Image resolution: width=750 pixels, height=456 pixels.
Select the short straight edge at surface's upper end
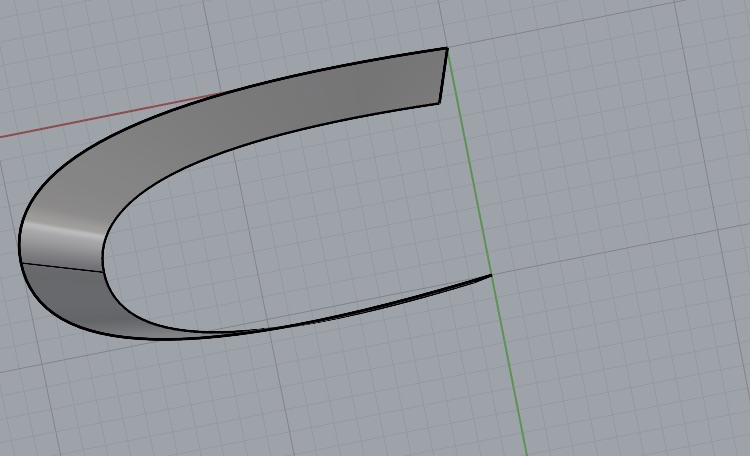(x=443, y=75)
